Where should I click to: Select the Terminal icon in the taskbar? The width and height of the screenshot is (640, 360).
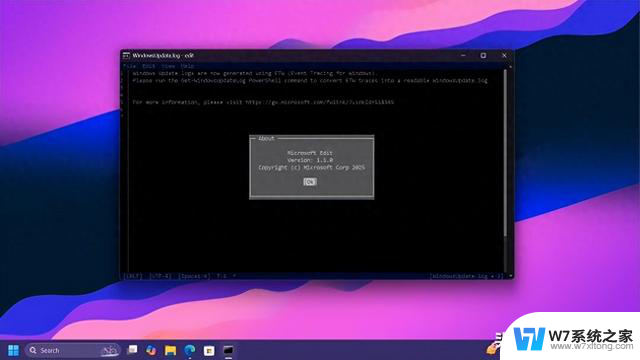coord(228,350)
